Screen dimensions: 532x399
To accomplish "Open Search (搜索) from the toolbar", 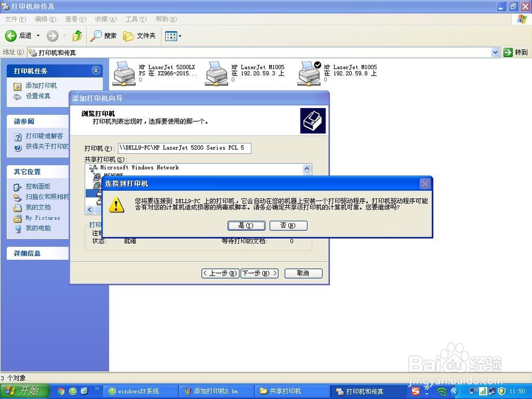I will pyautogui.click(x=103, y=36).
